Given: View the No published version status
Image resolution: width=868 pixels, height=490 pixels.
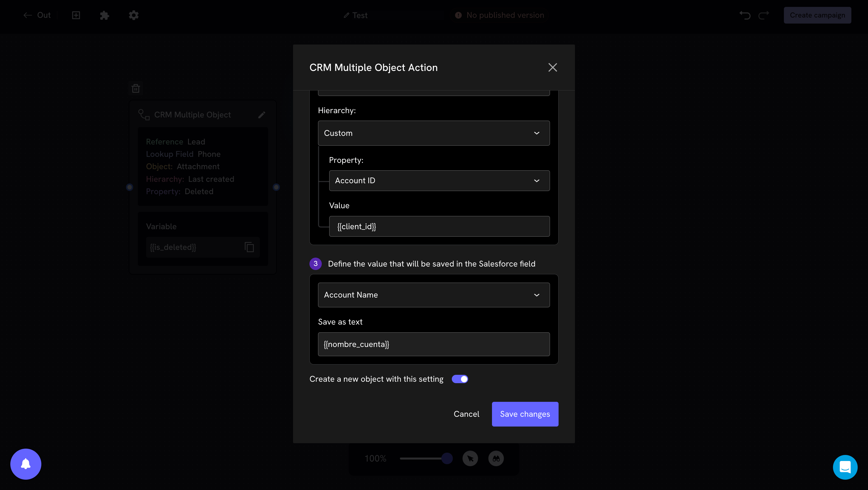Looking at the screenshot, I should click(500, 15).
